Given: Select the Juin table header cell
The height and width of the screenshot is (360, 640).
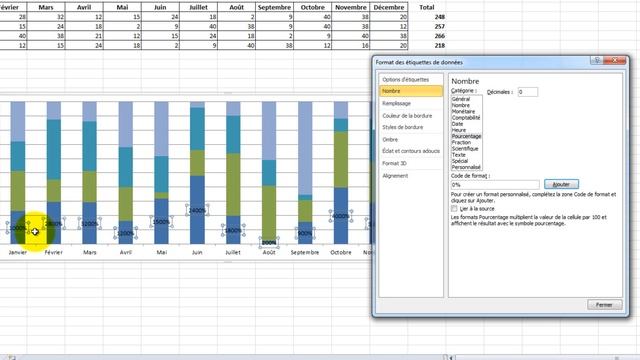Looking at the screenshot, I should click(x=160, y=7).
